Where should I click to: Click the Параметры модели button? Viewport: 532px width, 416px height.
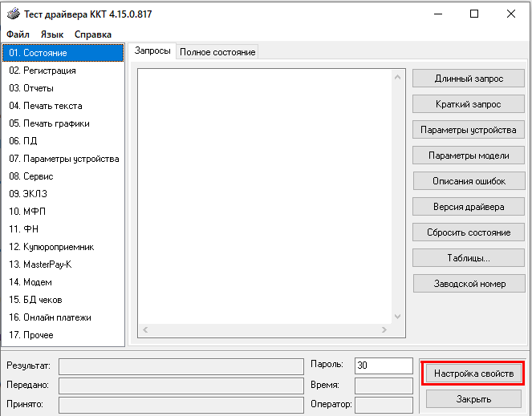tap(469, 155)
